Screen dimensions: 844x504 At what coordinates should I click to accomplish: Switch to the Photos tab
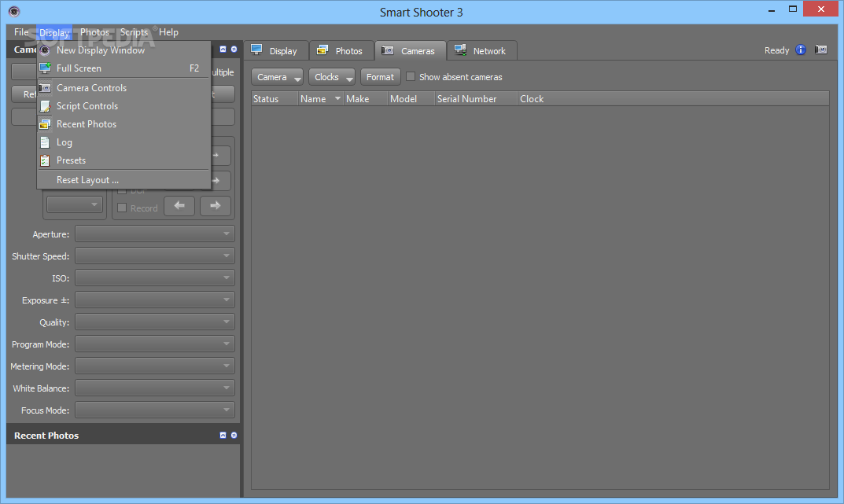341,50
